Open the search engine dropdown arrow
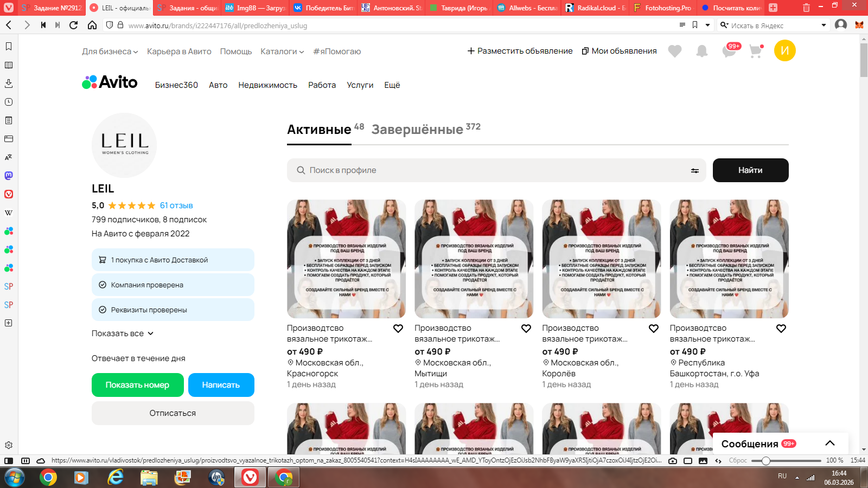 pyautogui.click(x=824, y=25)
